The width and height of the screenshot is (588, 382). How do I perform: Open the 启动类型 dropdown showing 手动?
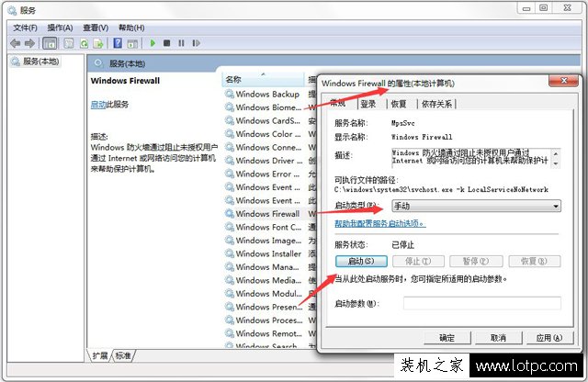[x=476, y=206]
